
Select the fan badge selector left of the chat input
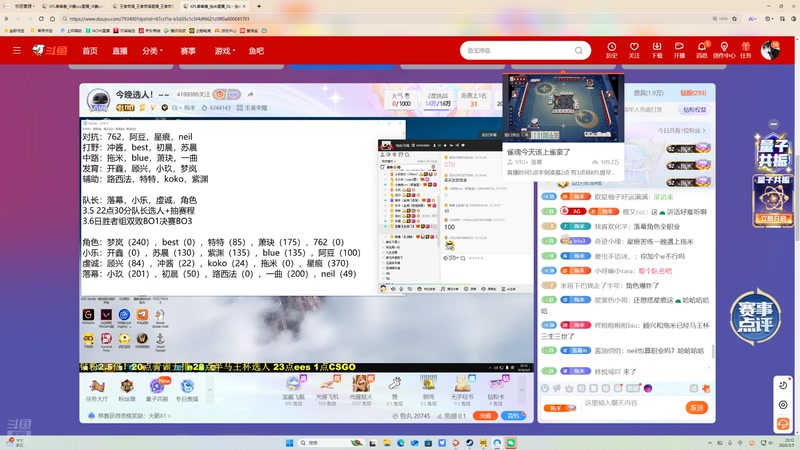[x=560, y=408]
